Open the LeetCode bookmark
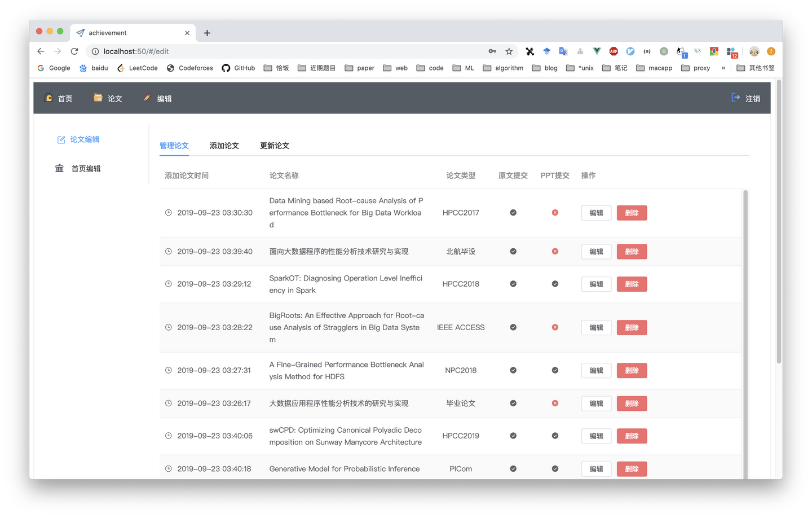812x518 pixels. click(137, 68)
